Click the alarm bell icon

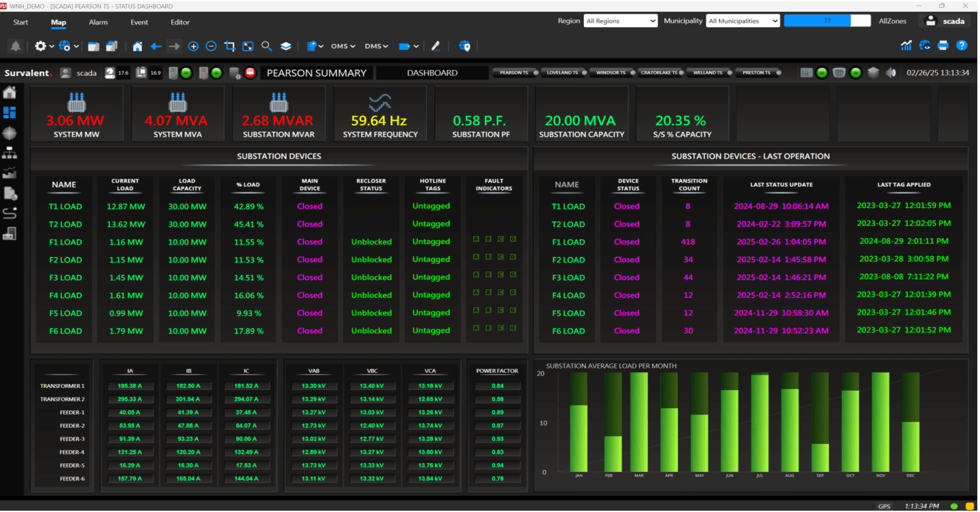[x=15, y=47]
